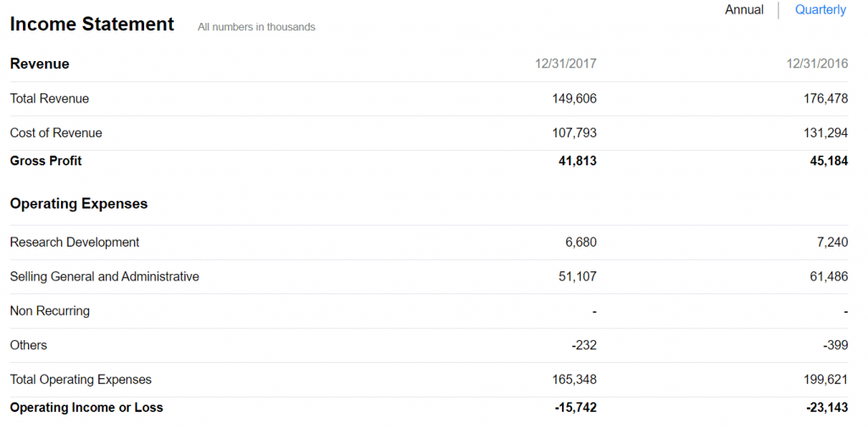Click the Operating Income or Loss label
Screen dimensions: 868x429
(x=86, y=408)
